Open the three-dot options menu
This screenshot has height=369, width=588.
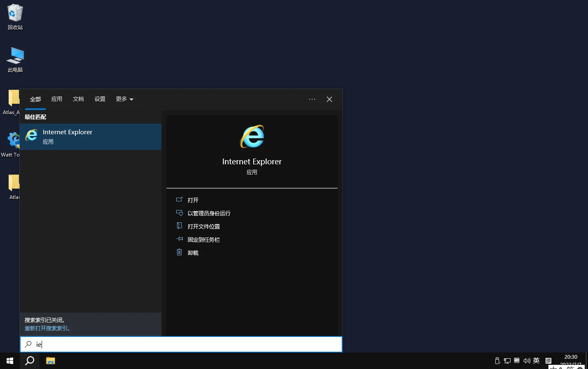pyautogui.click(x=312, y=99)
